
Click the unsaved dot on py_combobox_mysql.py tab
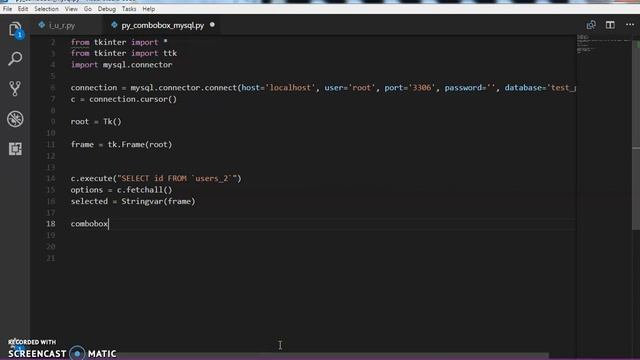point(212,25)
